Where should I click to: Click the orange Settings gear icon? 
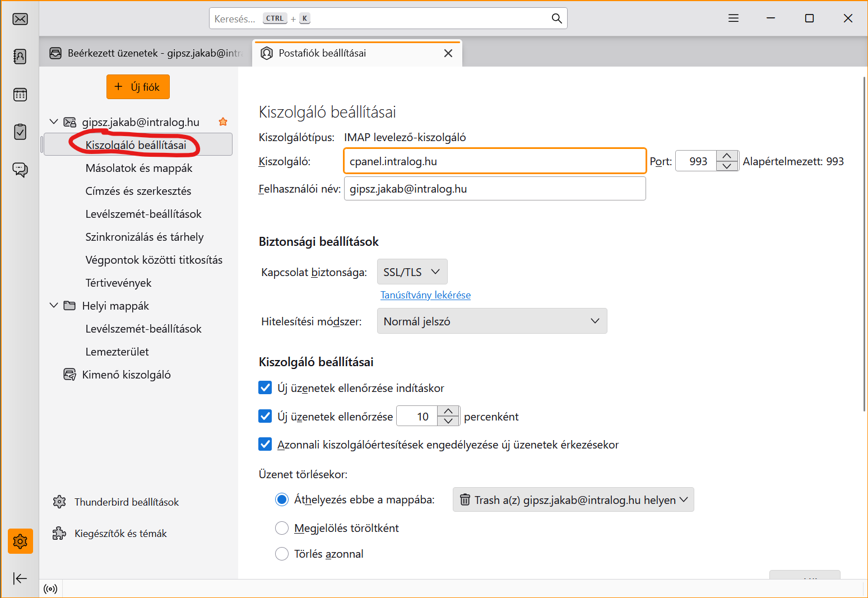tap(20, 541)
